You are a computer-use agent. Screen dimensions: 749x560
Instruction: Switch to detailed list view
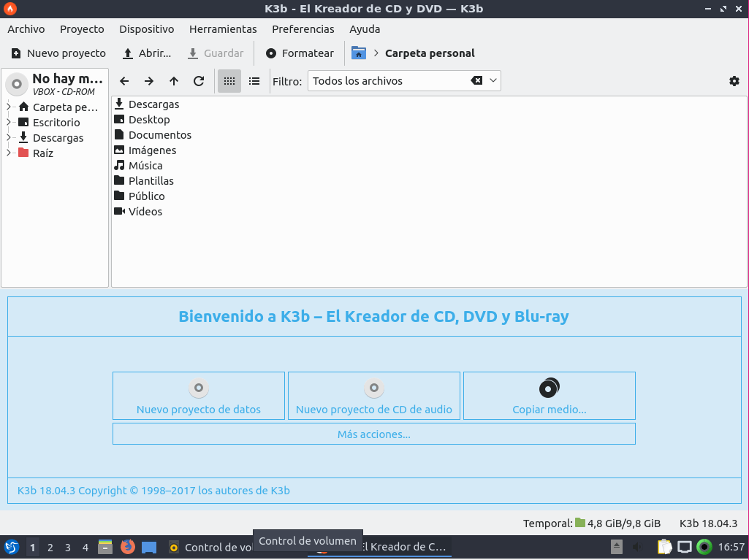(x=254, y=81)
